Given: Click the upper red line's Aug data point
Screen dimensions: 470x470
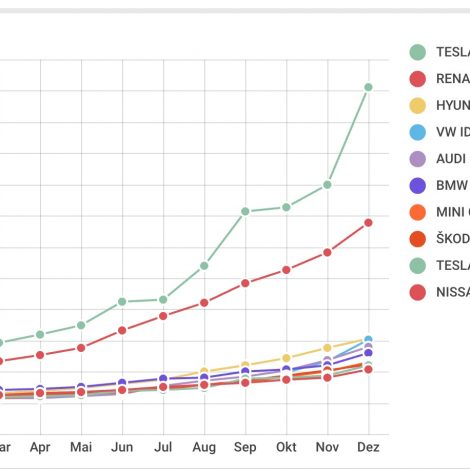Looking at the screenshot, I should 204,303.
